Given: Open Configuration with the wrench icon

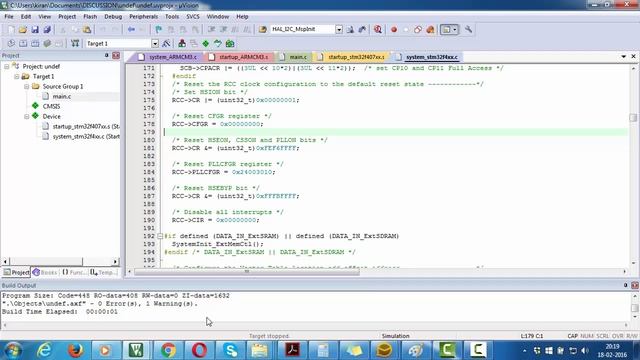Looking at the screenshot, I should 468,29.
